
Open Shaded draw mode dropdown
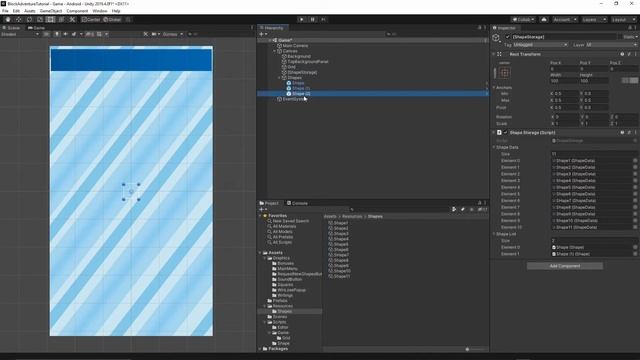click(20, 34)
